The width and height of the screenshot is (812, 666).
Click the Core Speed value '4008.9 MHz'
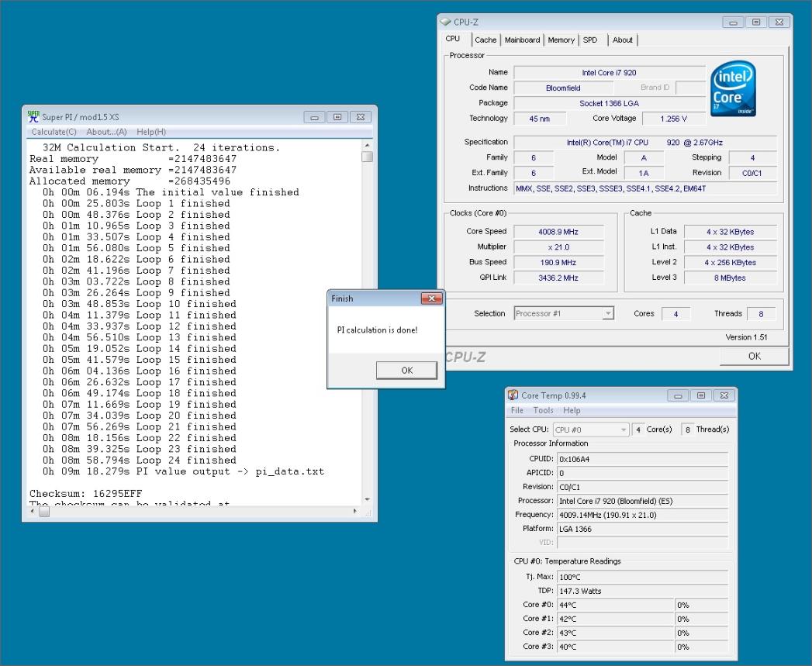[x=558, y=232]
